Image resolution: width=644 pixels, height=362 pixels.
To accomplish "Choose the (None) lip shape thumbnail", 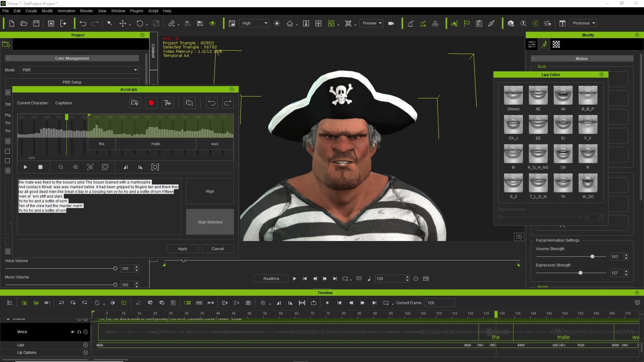I will coord(513,95).
